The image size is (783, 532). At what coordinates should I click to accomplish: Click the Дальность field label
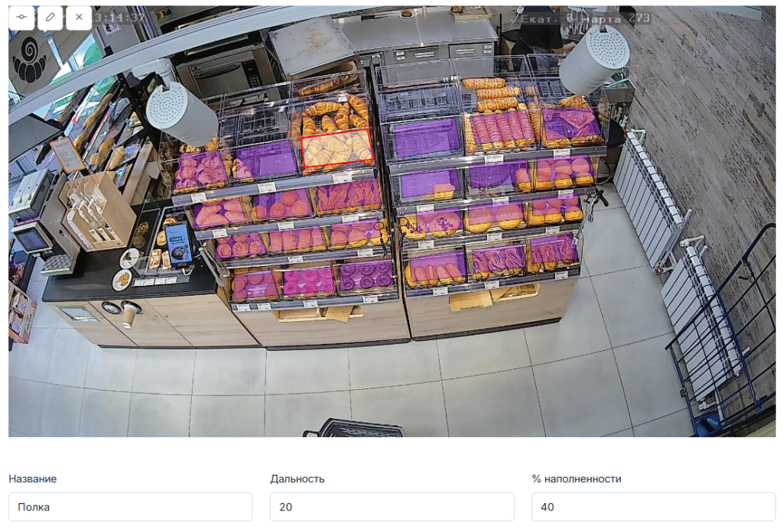click(297, 478)
